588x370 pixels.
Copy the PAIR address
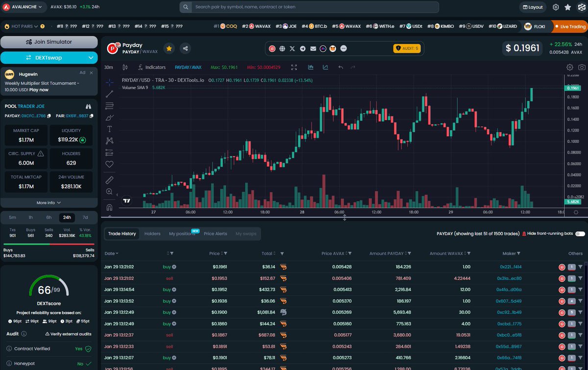[92, 116]
